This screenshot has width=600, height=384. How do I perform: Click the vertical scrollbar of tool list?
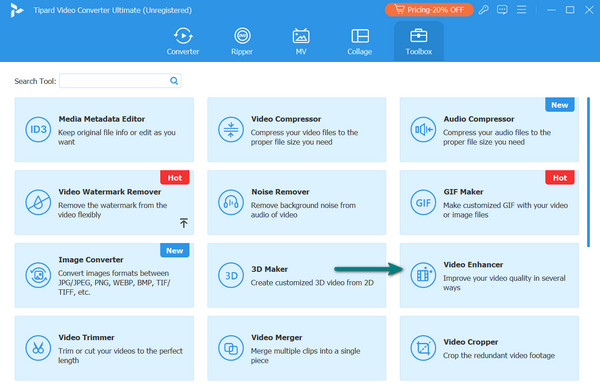pos(589,172)
